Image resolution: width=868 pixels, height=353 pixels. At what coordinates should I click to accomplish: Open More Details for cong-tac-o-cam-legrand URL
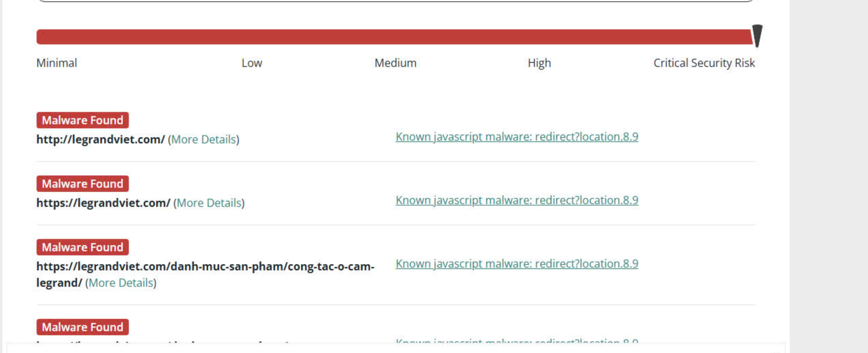(x=121, y=283)
